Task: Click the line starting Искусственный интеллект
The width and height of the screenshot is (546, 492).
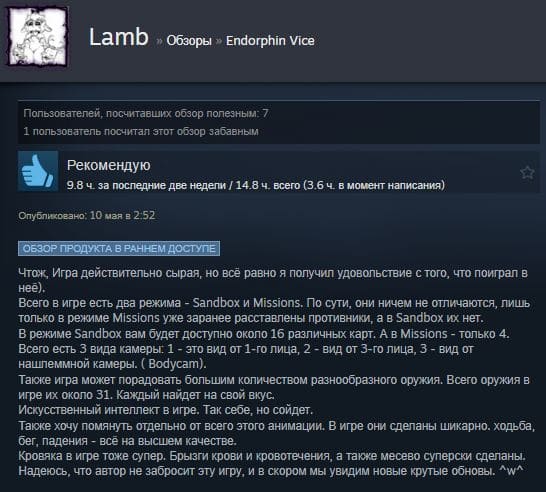Action: (165, 410)
